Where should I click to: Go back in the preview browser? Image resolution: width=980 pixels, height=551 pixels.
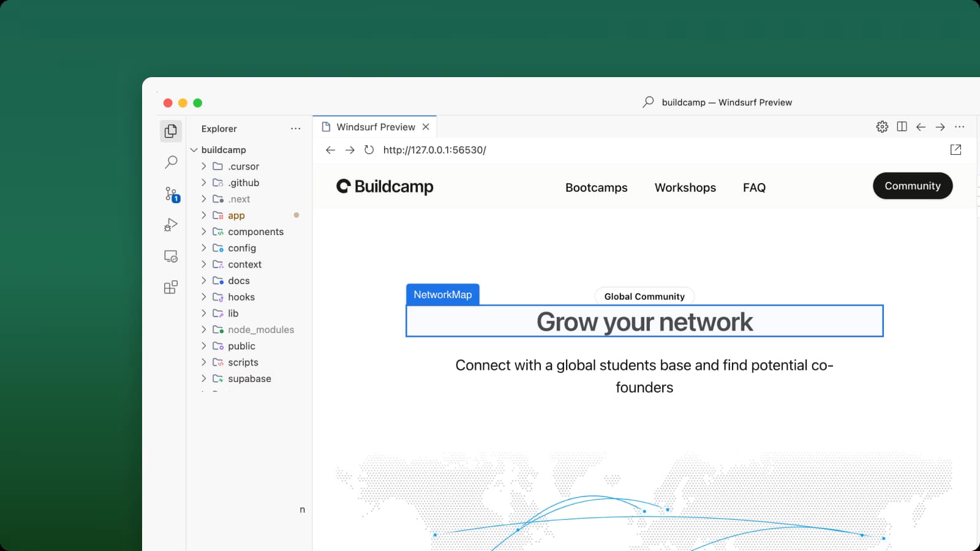[330, 150]
